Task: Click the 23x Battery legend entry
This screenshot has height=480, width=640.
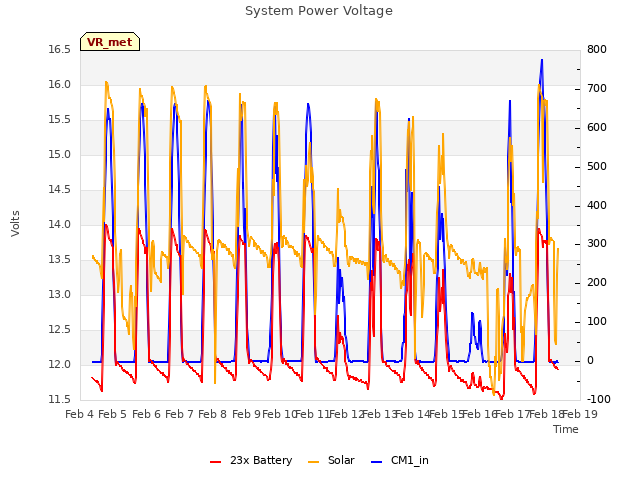Action: (x=251, y=460)
